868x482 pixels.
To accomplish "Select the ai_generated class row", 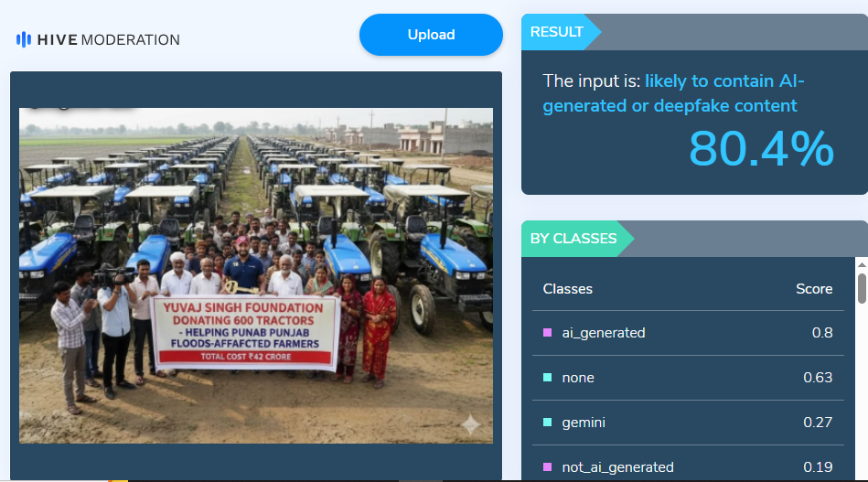I will [x=688, y=333].
